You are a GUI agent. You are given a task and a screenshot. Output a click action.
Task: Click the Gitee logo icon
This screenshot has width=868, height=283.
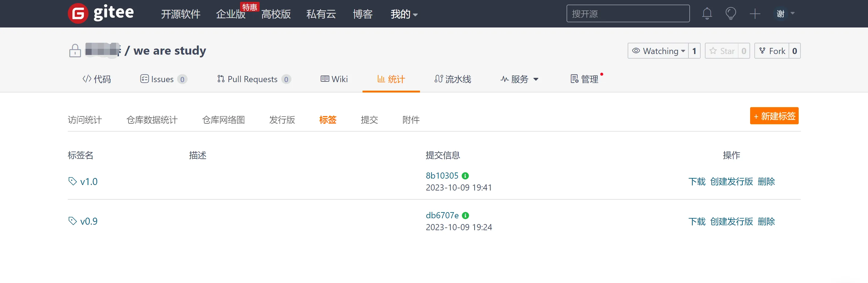pos(78,13)
